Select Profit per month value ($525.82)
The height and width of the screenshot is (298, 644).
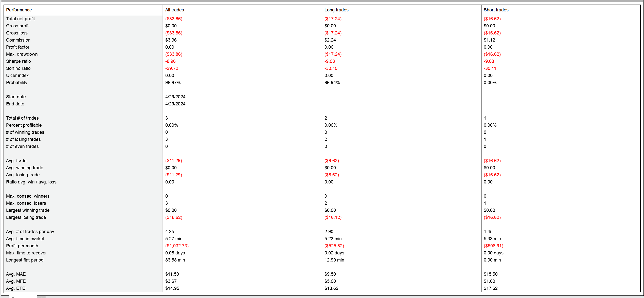click(334, 246)
